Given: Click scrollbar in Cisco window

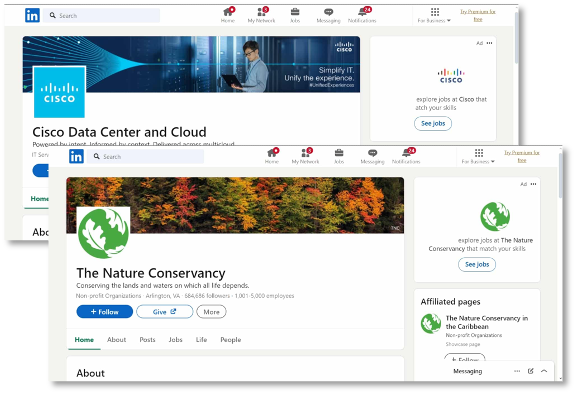Looking at the screenshot, I should coord(516,37).
